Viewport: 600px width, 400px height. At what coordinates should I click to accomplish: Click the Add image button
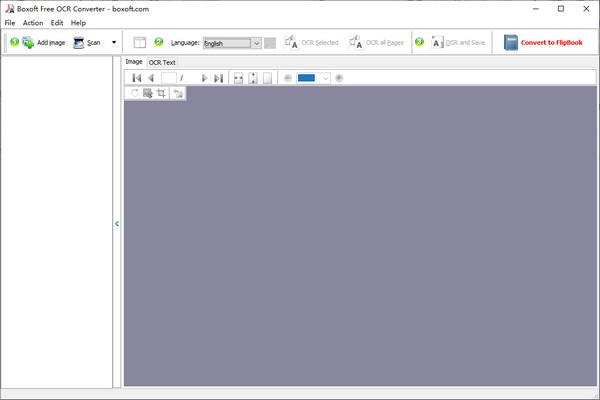pos(44,42)
